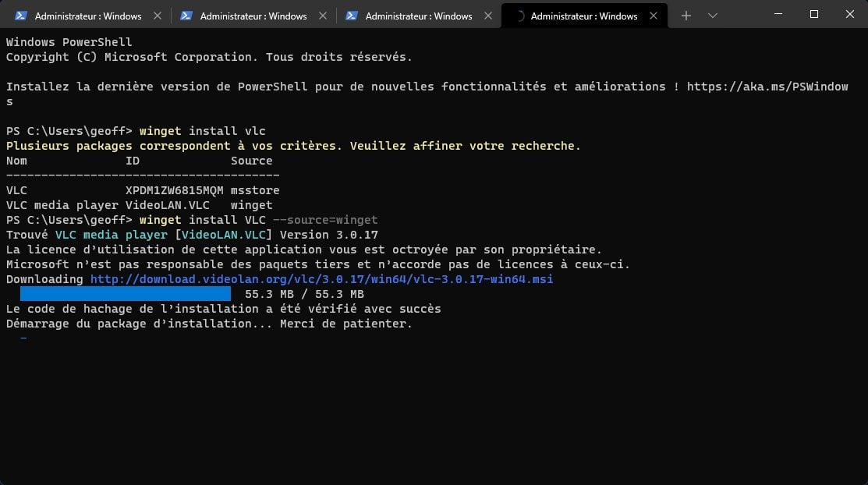This screenshot has width=868, height=485.
Task: Click the "Microsoft n'est pas responsable" line
Action: [x=318, y=264]
